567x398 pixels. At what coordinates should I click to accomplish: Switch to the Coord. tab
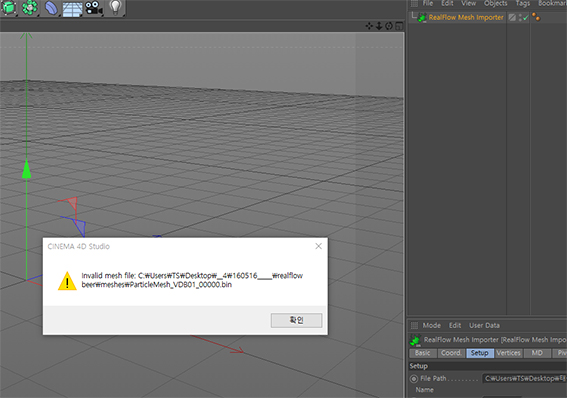pos(451,353)
